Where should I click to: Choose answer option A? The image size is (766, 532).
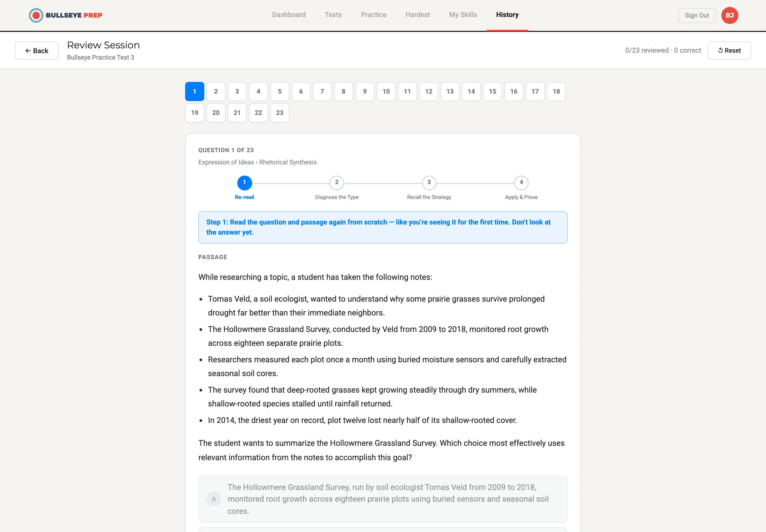tap(383, 499)
